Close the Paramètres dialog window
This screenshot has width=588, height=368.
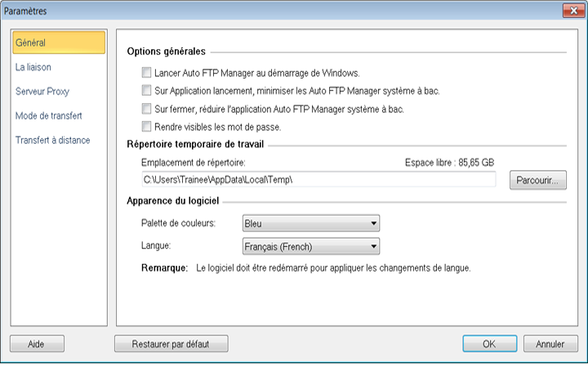point(572,11)
